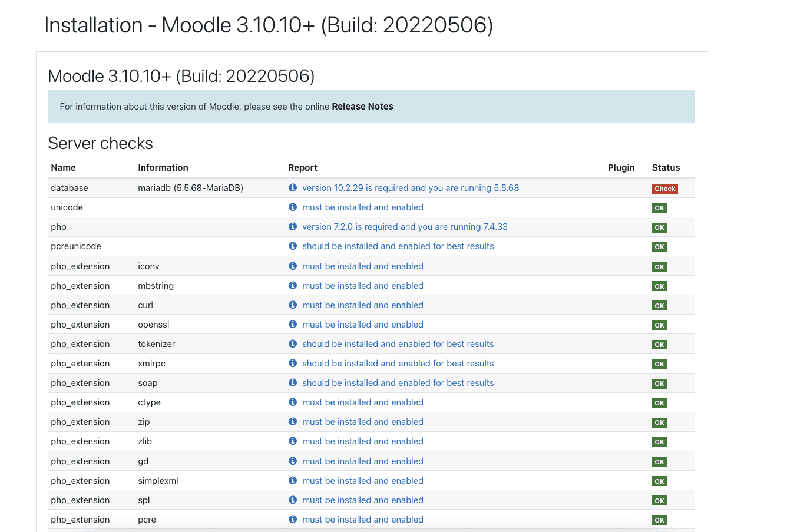Click the info icon for the iconv extension
The width and height of the screenshot is (797, 532).
(x=293, y=266)
